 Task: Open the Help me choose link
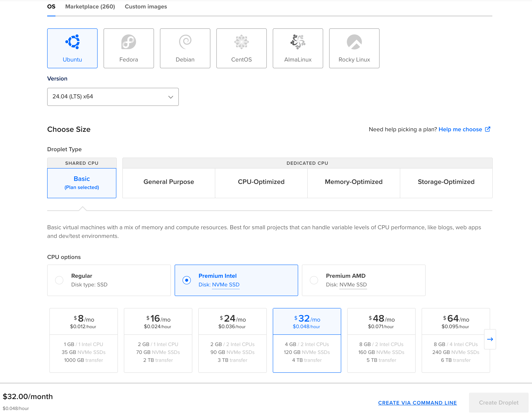[460, 130]
